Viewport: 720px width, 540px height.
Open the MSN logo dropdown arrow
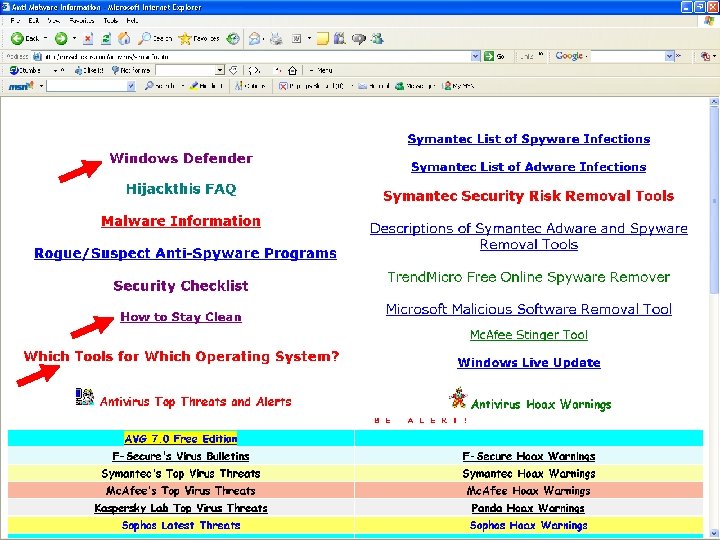tap(41, 86)
